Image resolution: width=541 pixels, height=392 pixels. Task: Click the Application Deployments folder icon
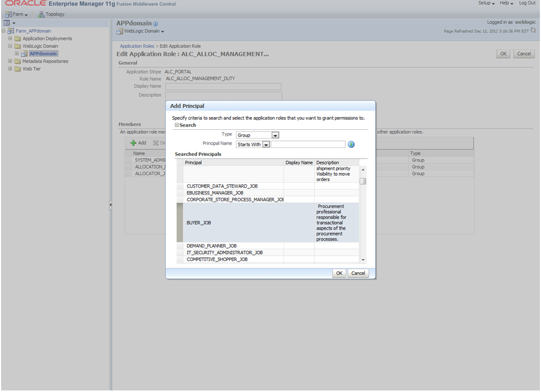[x=18, y=39]
